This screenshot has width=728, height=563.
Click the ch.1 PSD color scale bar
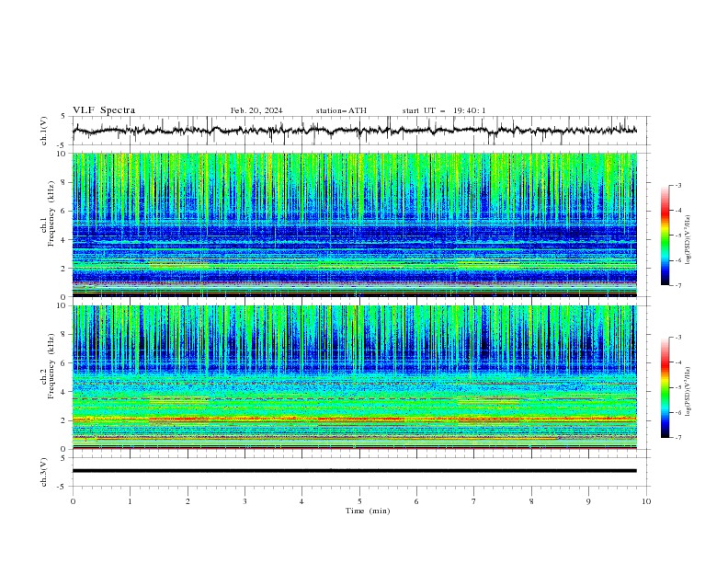click(x=665, y=236)
